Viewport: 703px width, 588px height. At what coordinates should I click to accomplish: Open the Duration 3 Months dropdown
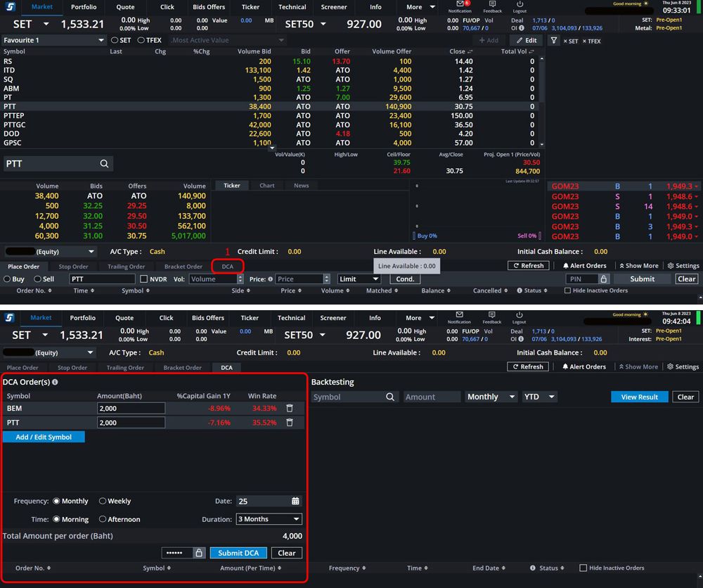pyautogui.click(x=269, y=519)
